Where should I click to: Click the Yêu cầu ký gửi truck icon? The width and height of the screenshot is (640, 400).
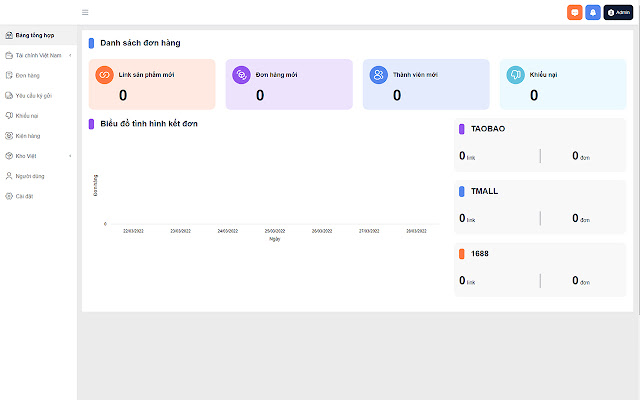click(9, 96)
